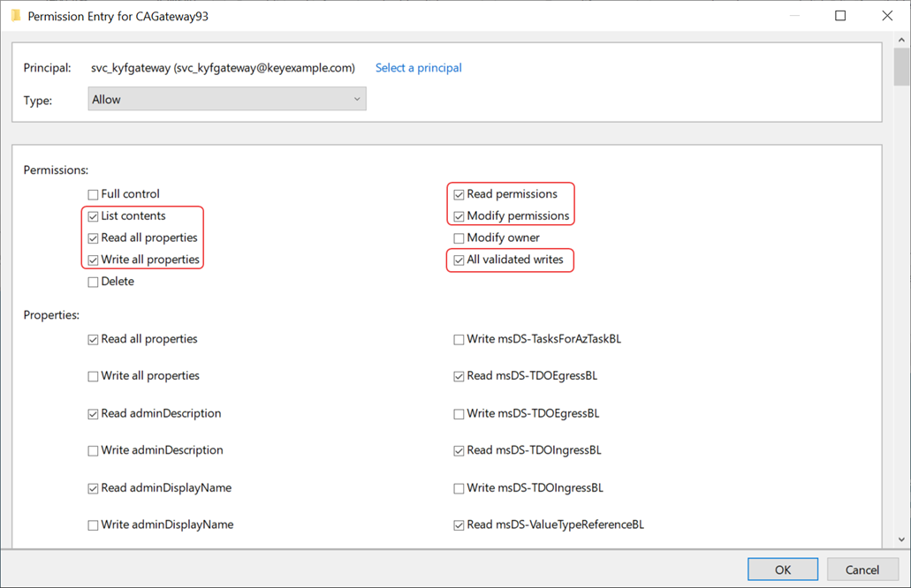The image size is (911, 588).
Task: Check Write msDS-TDOIngressBL property
Action: 459,488
